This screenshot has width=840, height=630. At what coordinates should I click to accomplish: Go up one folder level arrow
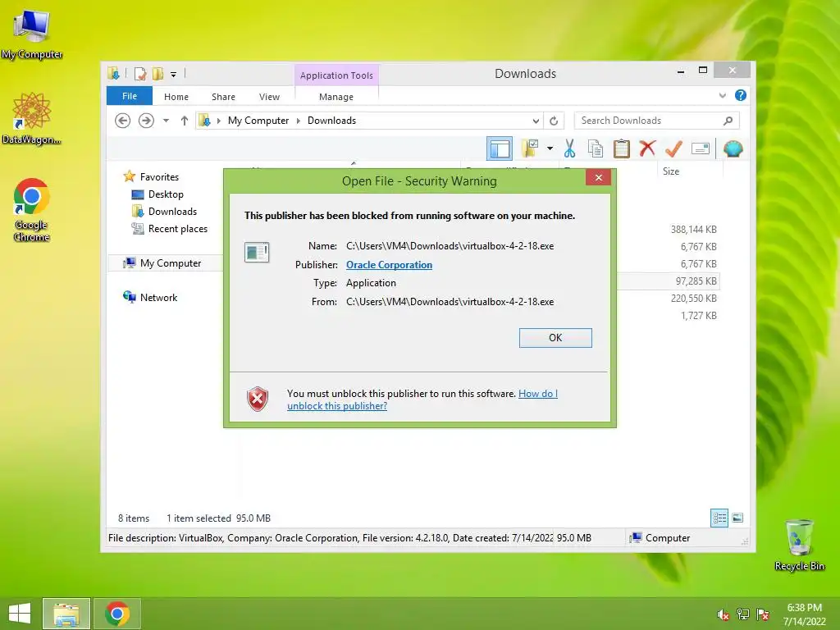coord(185,121)
